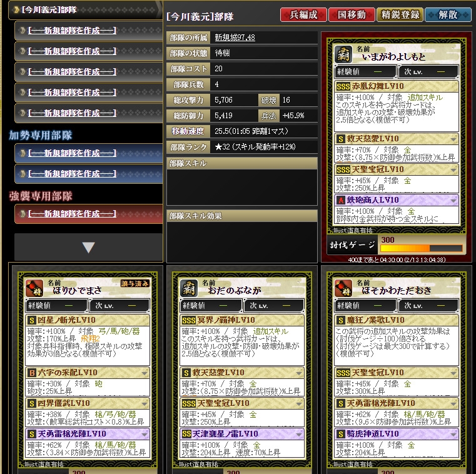Select 新規部隊を作成 under 強襲専用部隊
This screenshot has height=474, width=476.
tap(89, 214)
